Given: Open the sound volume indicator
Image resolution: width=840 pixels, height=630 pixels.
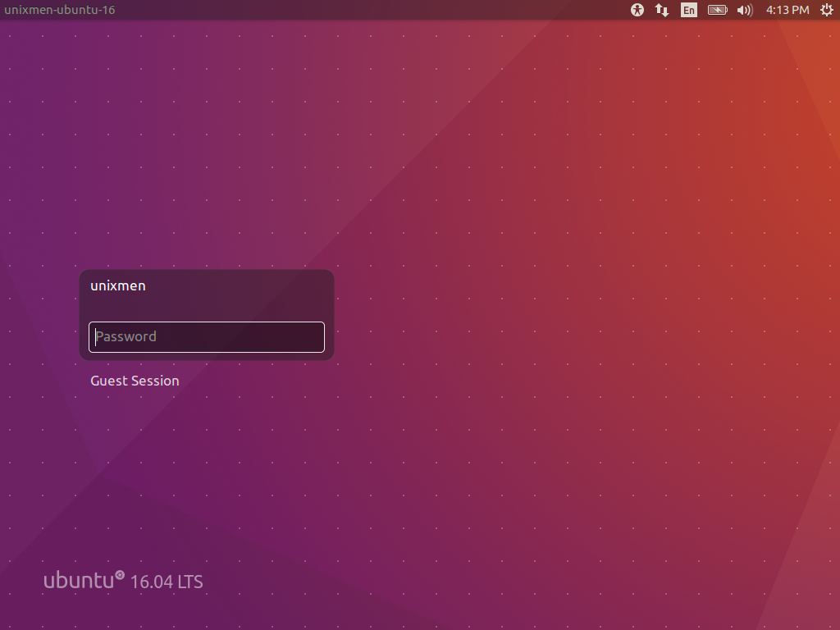Looking at the screenshot, I should pyautogui.click(x=745, y=10).
